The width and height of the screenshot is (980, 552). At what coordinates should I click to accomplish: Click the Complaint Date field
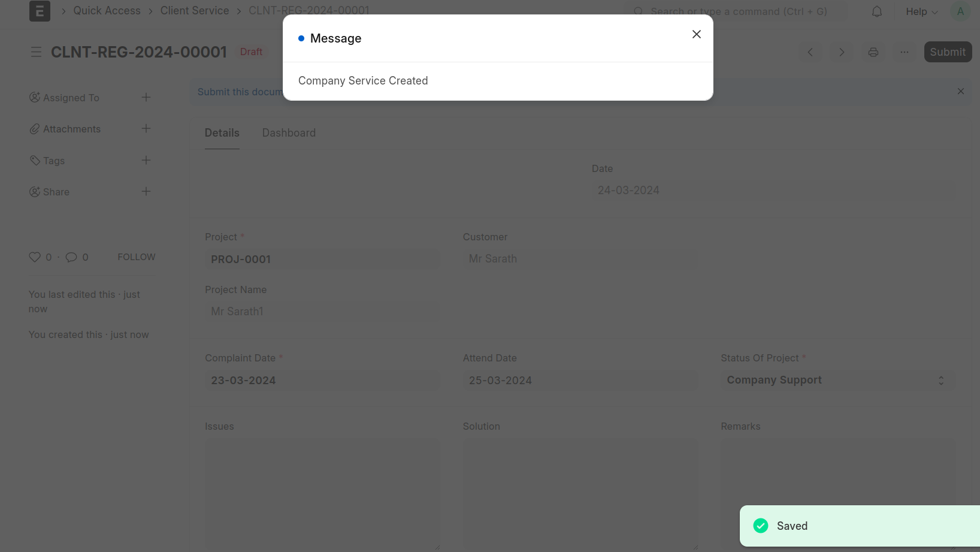tap(322, 380)
